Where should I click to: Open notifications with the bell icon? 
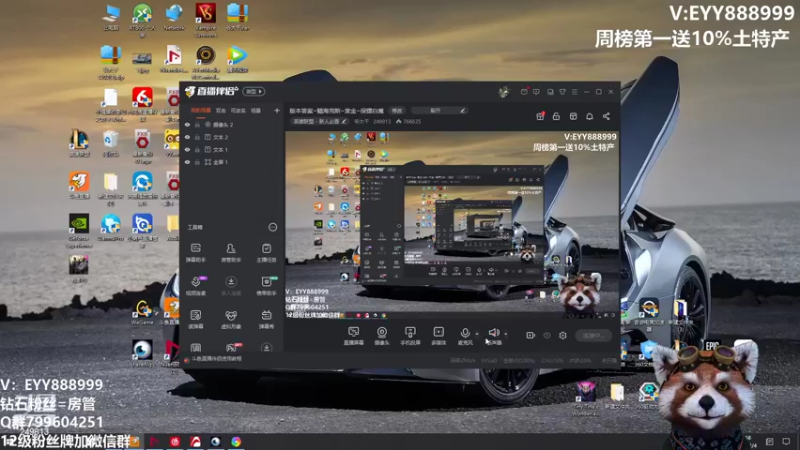click(589, 116)
